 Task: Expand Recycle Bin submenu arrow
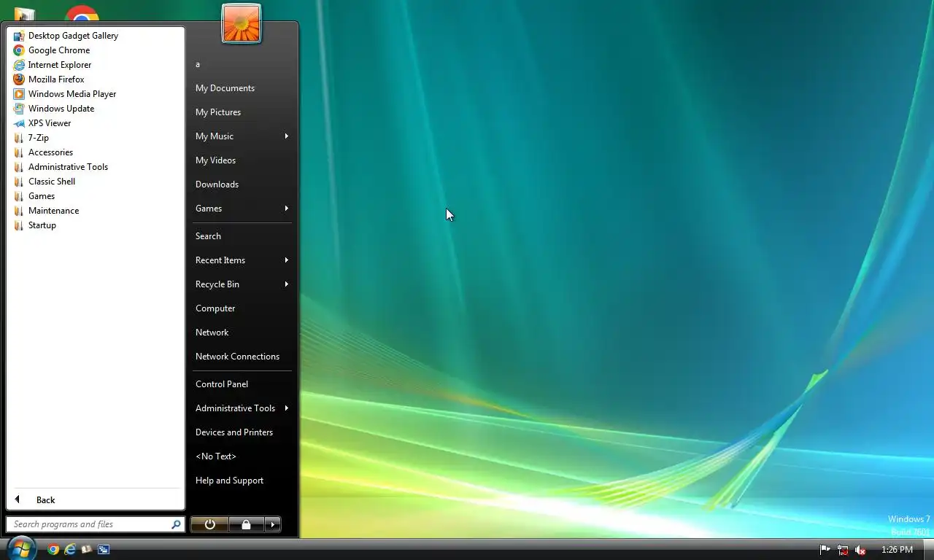[x=287, y=284]
